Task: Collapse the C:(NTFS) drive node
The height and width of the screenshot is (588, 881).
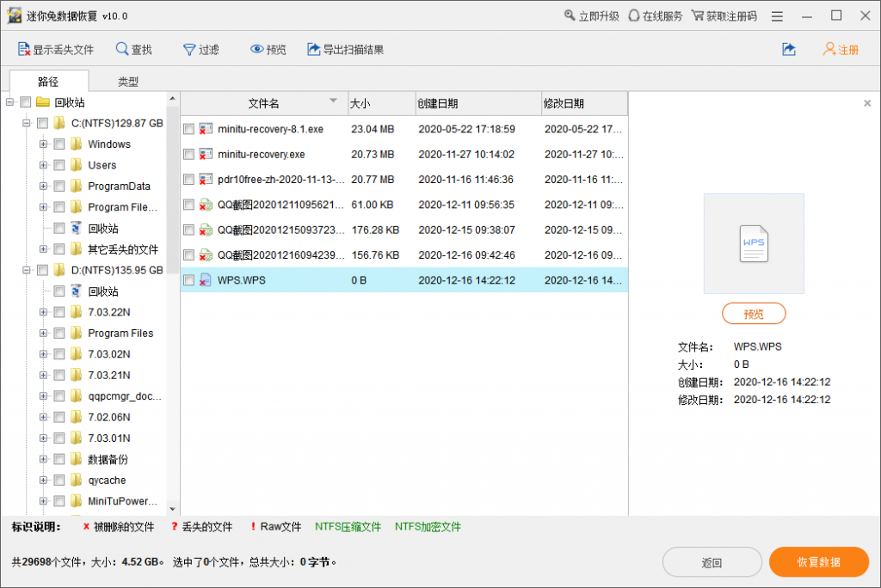Action: click(x=27, y=123)
